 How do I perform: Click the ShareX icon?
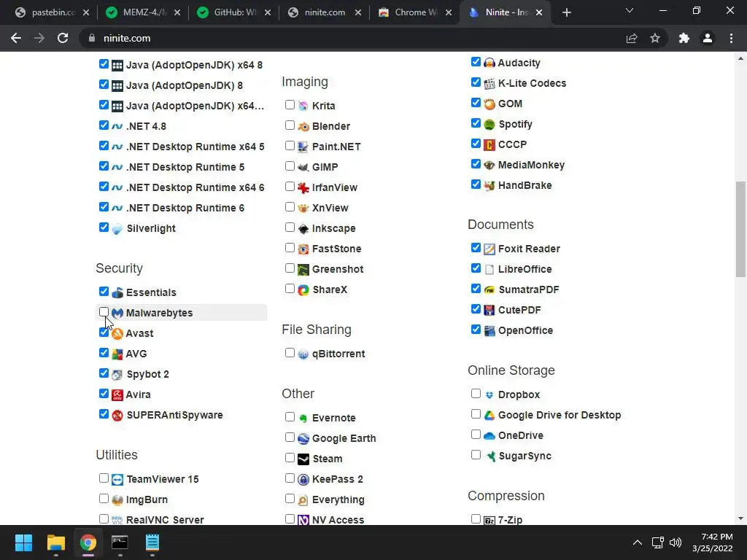coord(303,289)
